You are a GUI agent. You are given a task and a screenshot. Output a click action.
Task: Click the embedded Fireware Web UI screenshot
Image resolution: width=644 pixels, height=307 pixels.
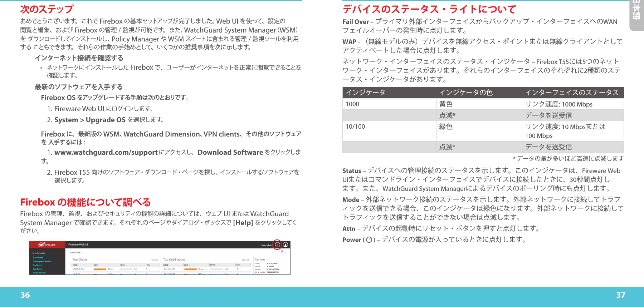(x=160, y=258)
